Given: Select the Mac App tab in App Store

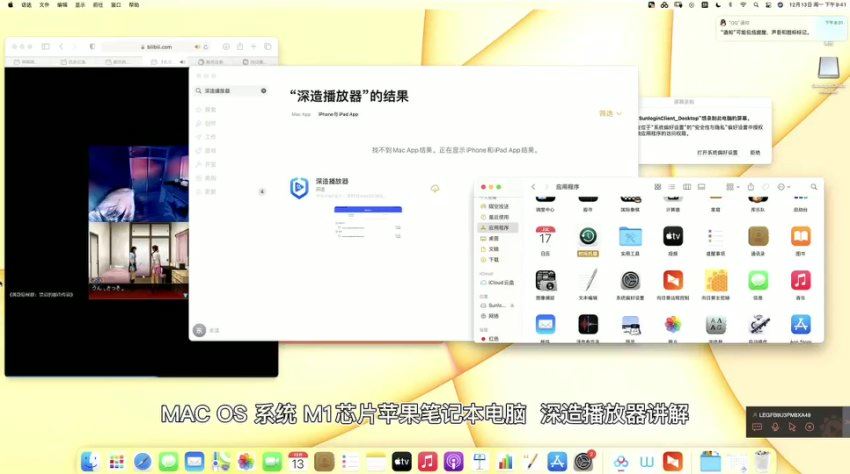Looking at the screenshot, I should [301, 114].
